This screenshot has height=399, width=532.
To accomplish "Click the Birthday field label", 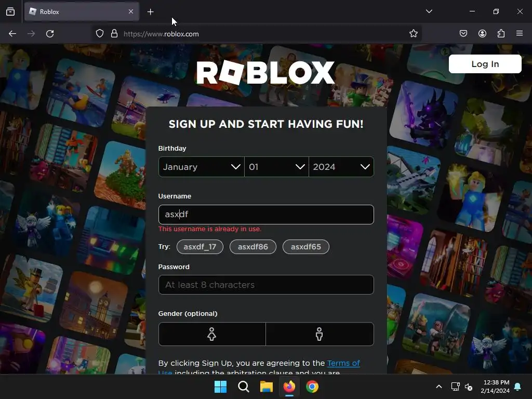I will coord(172,148).
